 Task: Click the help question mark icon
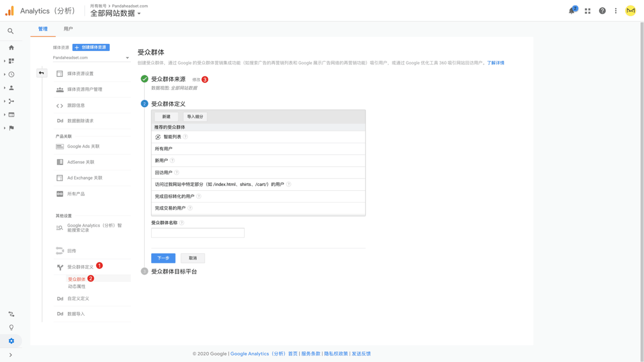pos(602,11)
